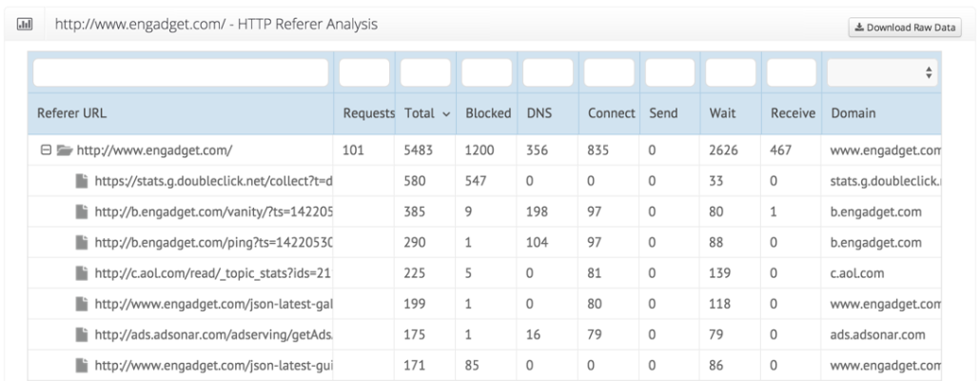
Task: Select the http://b.engadget.com/vanity/ row
Action: coord(484,212)
